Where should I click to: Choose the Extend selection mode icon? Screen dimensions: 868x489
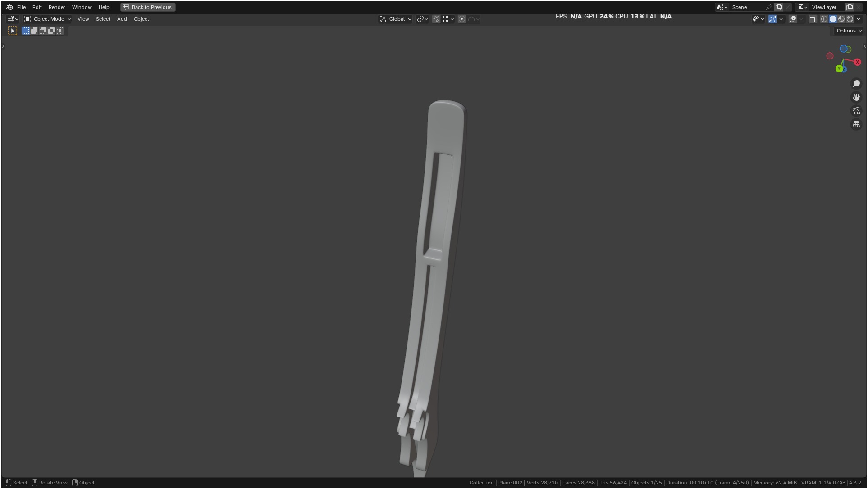coord(34,31)
